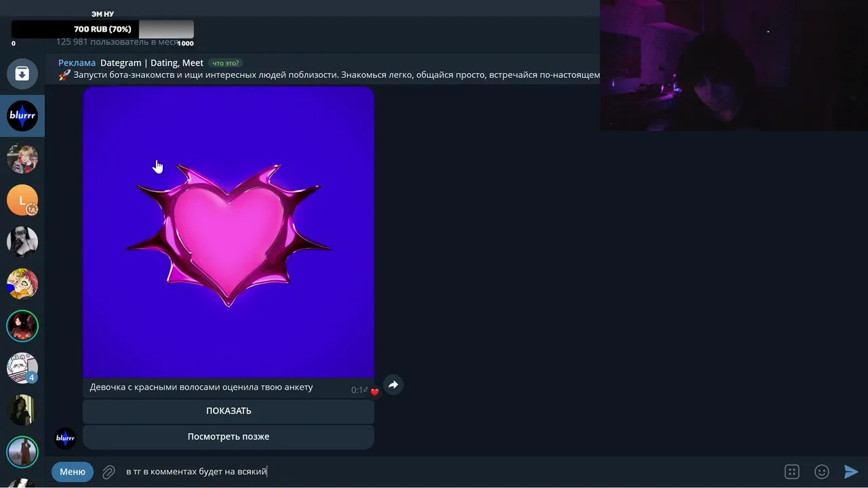Select the blurrr chat in sidebar
This screenshot has width=868, height=488.
click(x=22, y=116)
